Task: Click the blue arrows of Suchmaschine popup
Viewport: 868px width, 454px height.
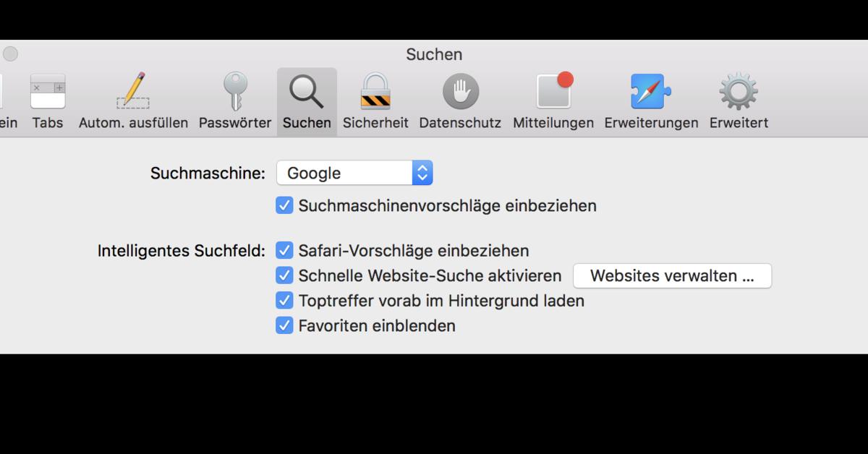Action: click(x=422, y=173)
